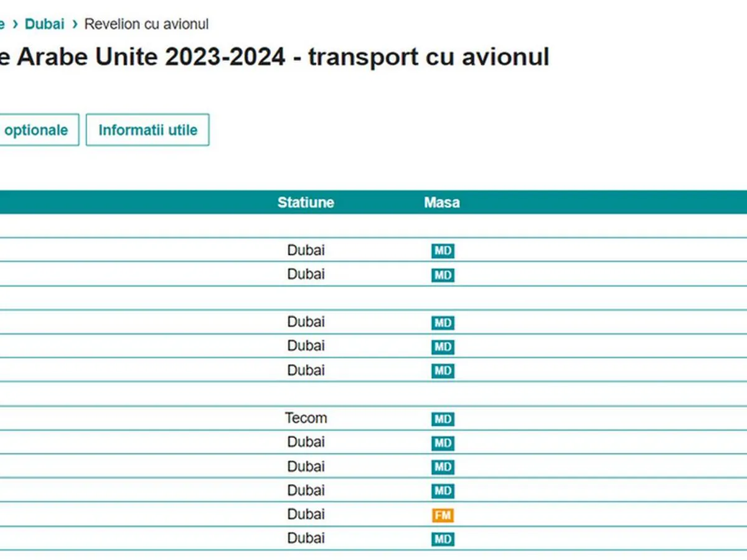
Task: Click the Dubai cell in the FM row
Action: 306,515
